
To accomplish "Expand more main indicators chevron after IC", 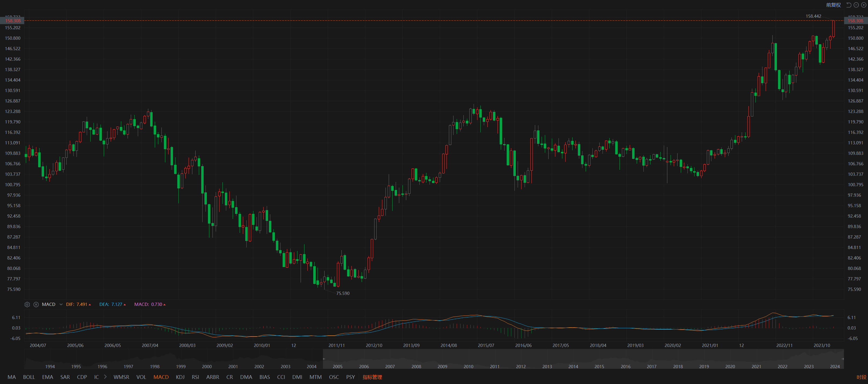I will [x=106, y=376].
